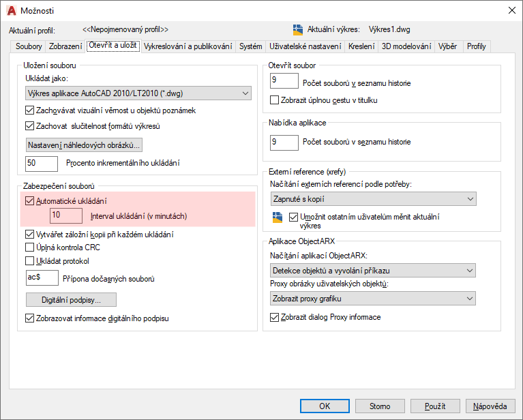The width and height of the screenshot is (523, 420).
Task: Open Nastavení náhledových obrázků dialog
Action: coord(84,145)
